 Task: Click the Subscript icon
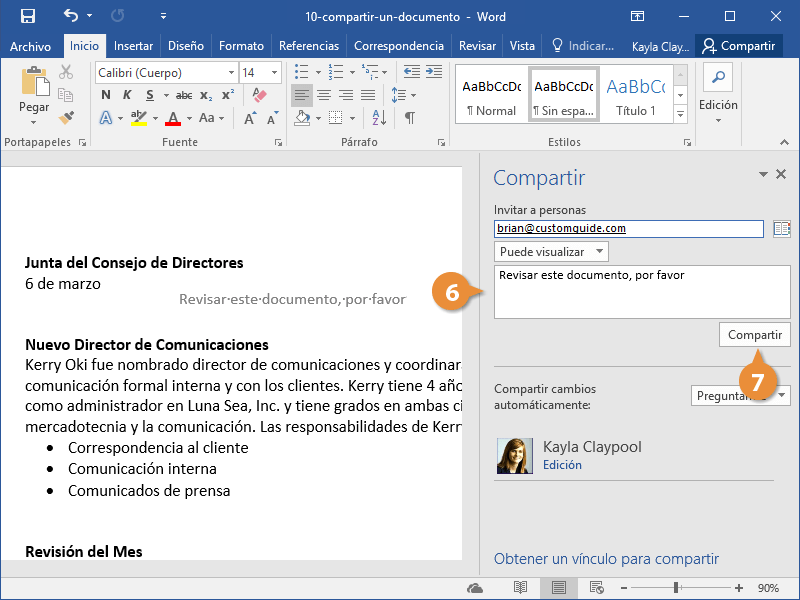[x=206, y=95]
